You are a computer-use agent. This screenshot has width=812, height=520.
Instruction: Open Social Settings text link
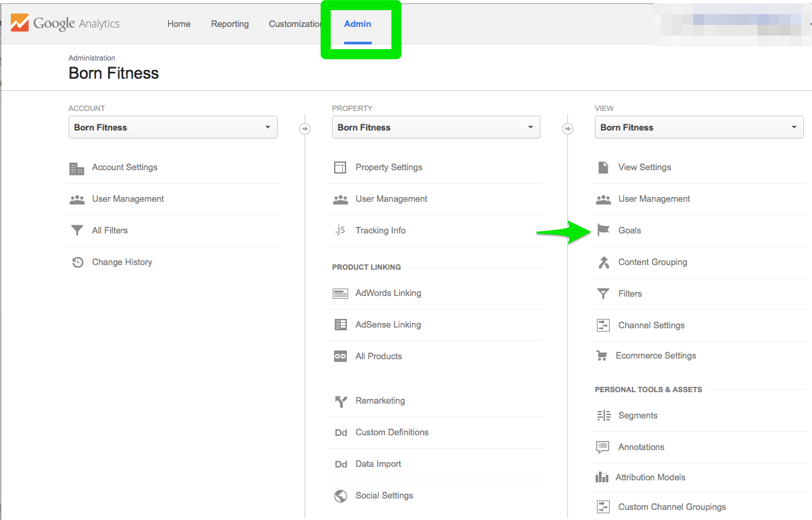[x=384, y=496]
